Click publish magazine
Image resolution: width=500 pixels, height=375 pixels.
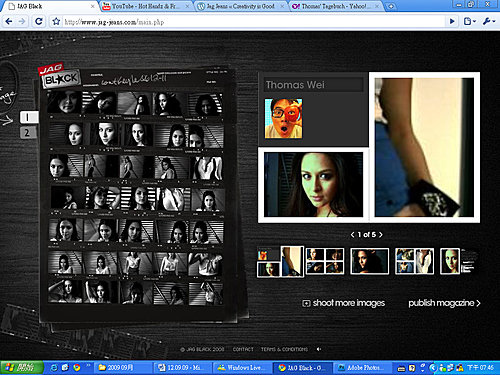[444, 303]
